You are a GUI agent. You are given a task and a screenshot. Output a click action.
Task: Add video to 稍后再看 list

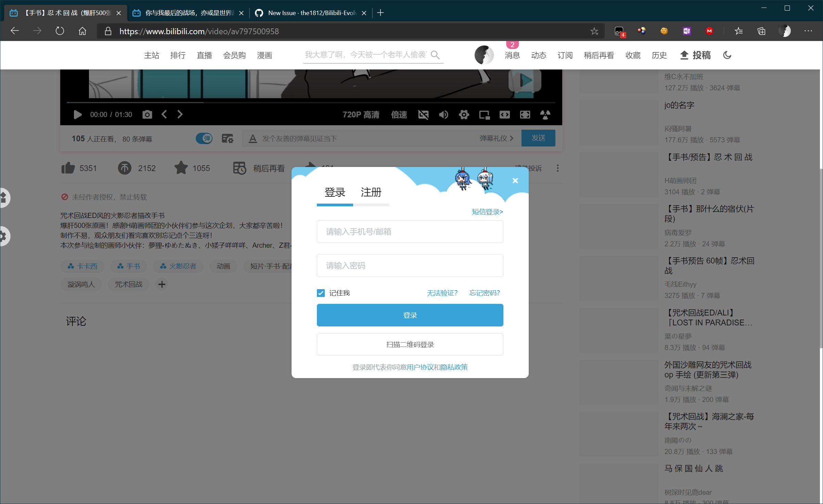tap(259, 168)
